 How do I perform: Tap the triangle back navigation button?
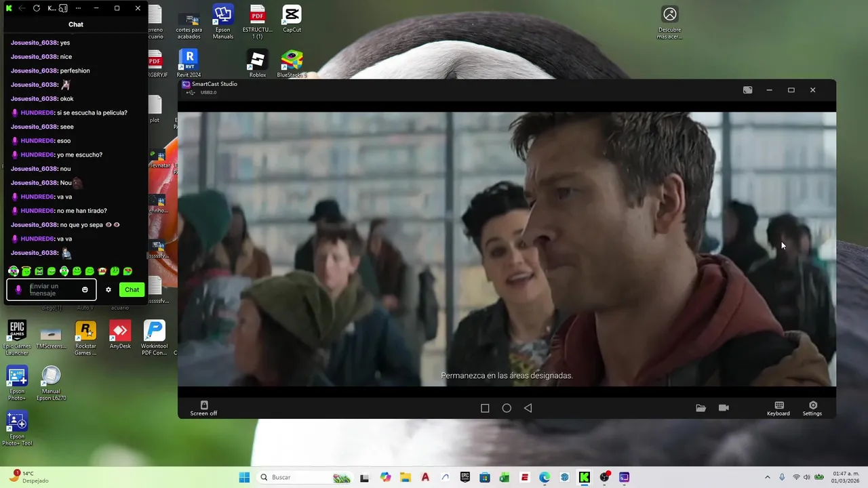point(528,408)
